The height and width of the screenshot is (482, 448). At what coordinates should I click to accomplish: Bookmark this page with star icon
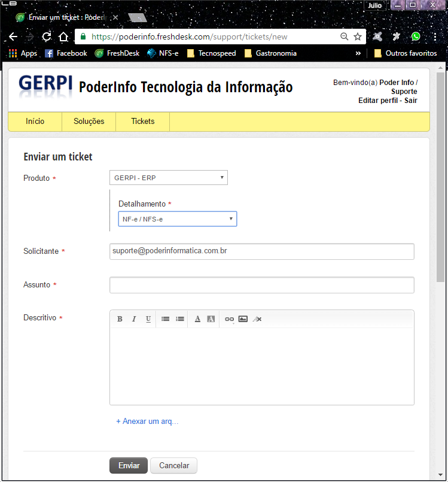tap(358, 37)
